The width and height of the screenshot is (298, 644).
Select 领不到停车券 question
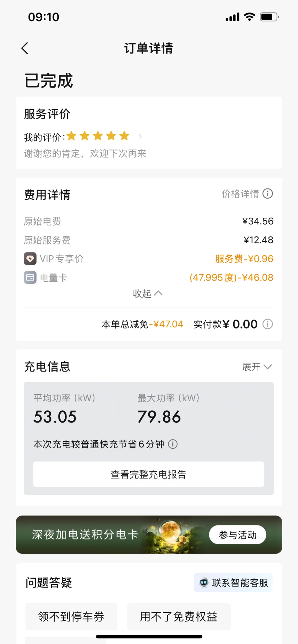point(71,617)
